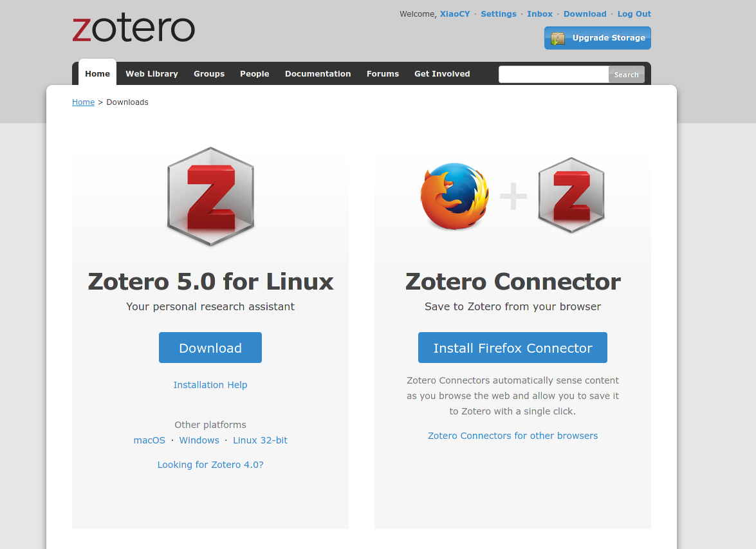Select the macOS platform link
Viewport: 756px width, 549px height.
coord(149,440)
